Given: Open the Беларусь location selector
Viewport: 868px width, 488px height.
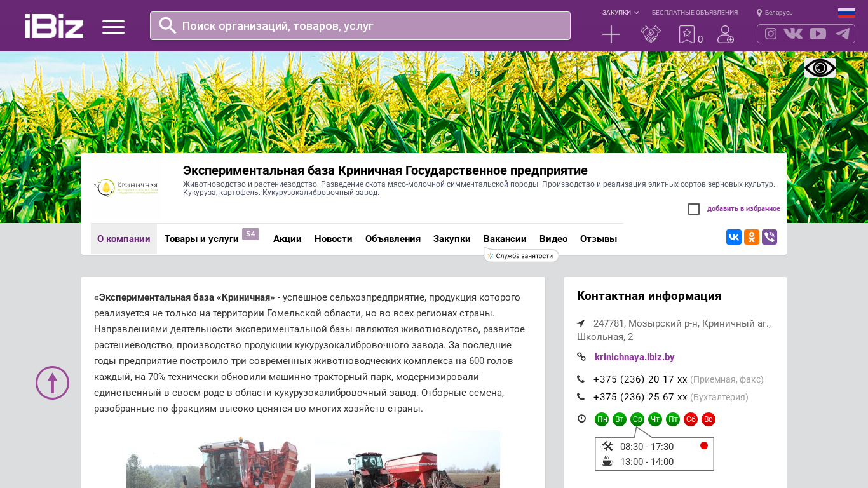Looking at the screenshot, I should tap(775, 13).
